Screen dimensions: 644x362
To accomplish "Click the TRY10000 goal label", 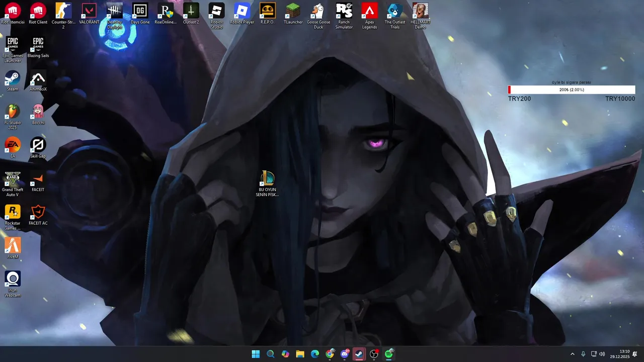I will 620,99.
